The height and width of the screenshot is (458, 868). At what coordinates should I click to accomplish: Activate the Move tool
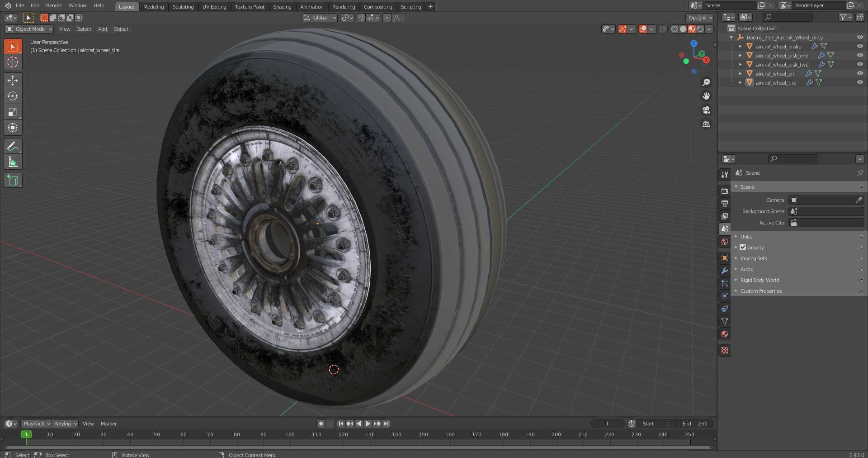point(13,80)
